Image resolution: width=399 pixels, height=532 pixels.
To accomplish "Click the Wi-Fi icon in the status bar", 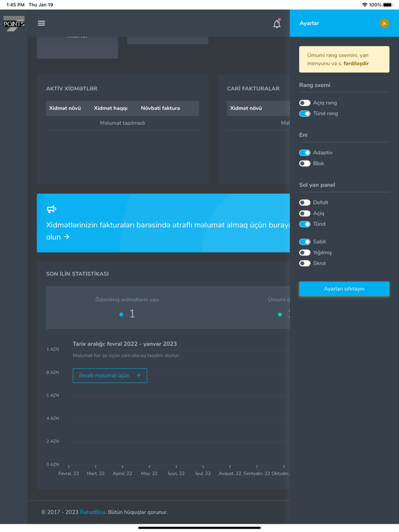I will tap(365, 5).
